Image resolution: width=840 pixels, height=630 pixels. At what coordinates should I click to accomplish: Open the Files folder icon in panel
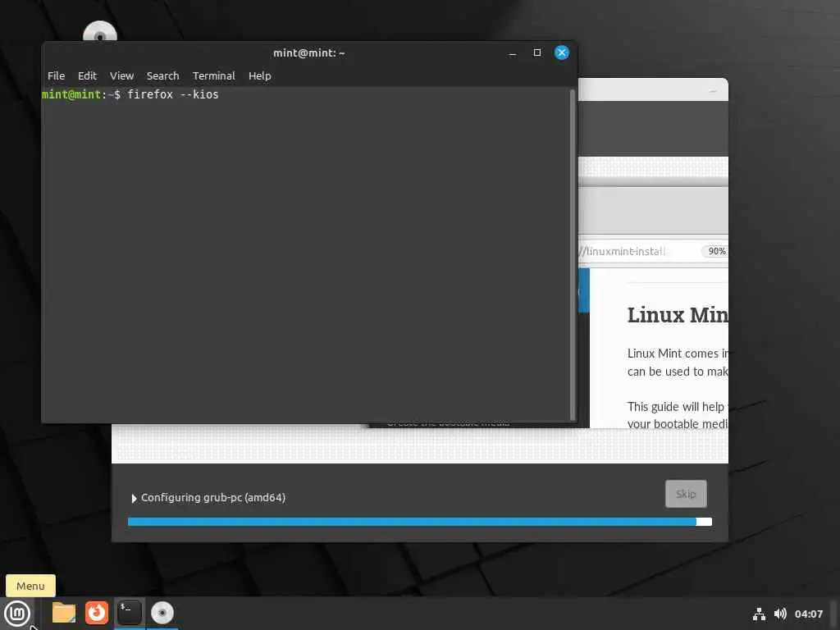[64, 613]
